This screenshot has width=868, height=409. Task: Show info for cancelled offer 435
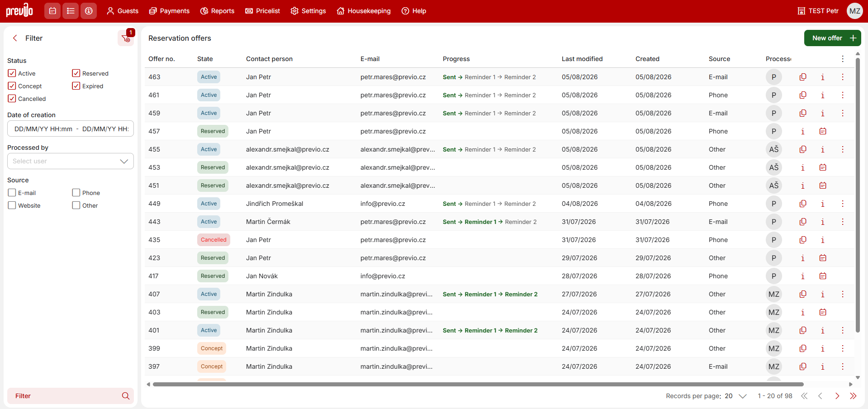tap(823, 240)
